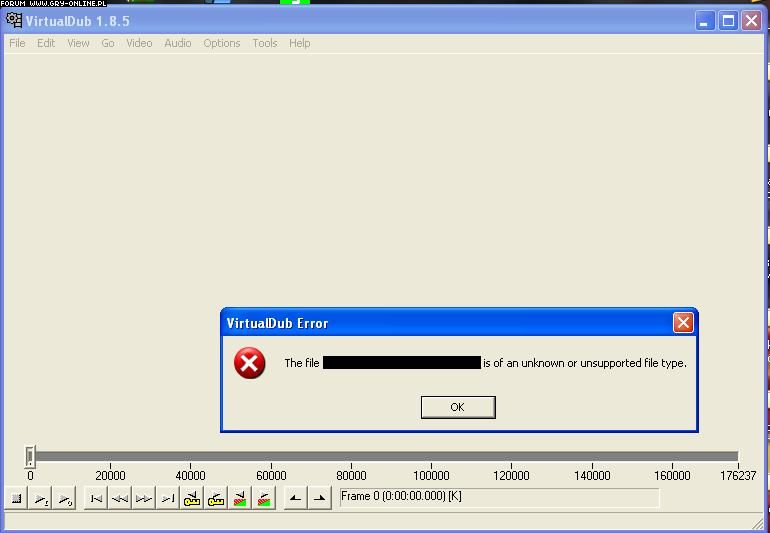Image resolution: width=770 pixels, height=533 pixels.
Task: Open the Tools menu
Action: [265, 43]
